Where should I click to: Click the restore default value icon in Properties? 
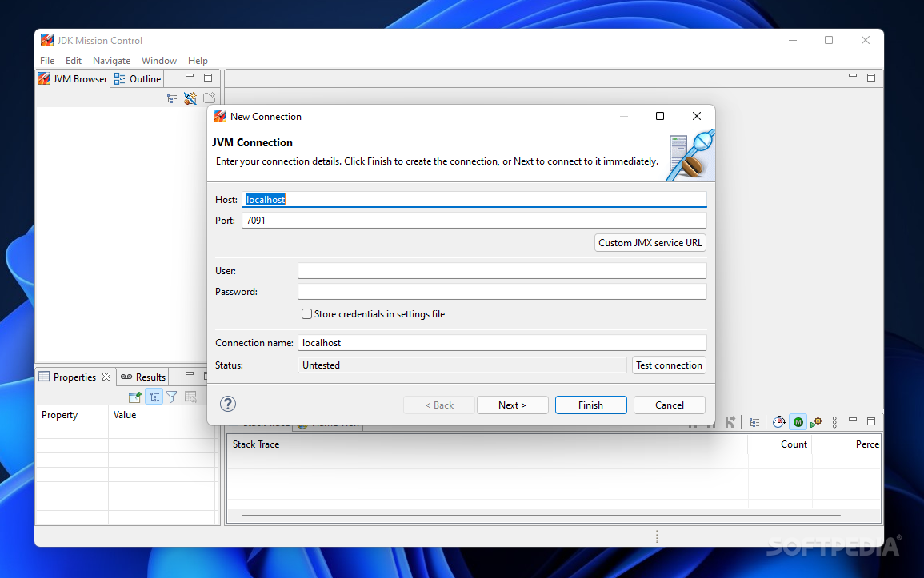[190, 397]
